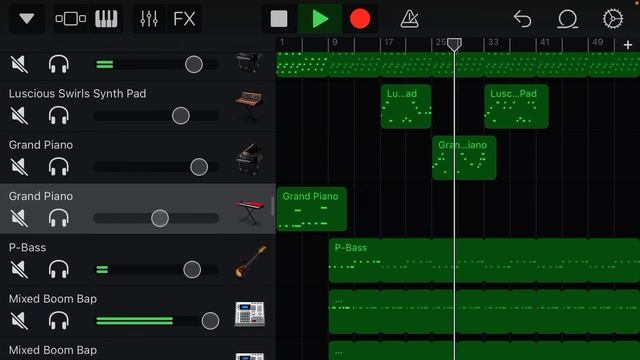Solo the topmost piano track
Viewport: 640px width, 360px height.
click(x=59, y=64)
